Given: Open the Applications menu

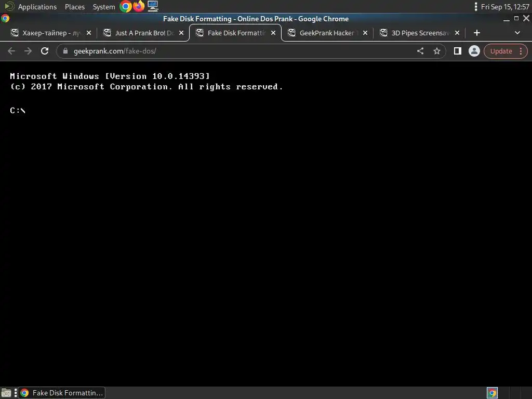Looking at the screenshot, I should tap(37, 7).
